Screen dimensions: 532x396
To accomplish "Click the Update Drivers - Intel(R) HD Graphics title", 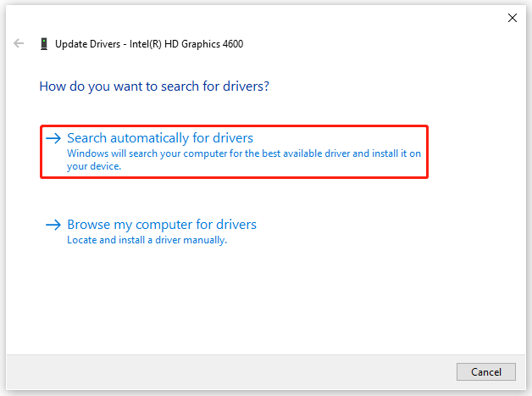I will 149,44.
